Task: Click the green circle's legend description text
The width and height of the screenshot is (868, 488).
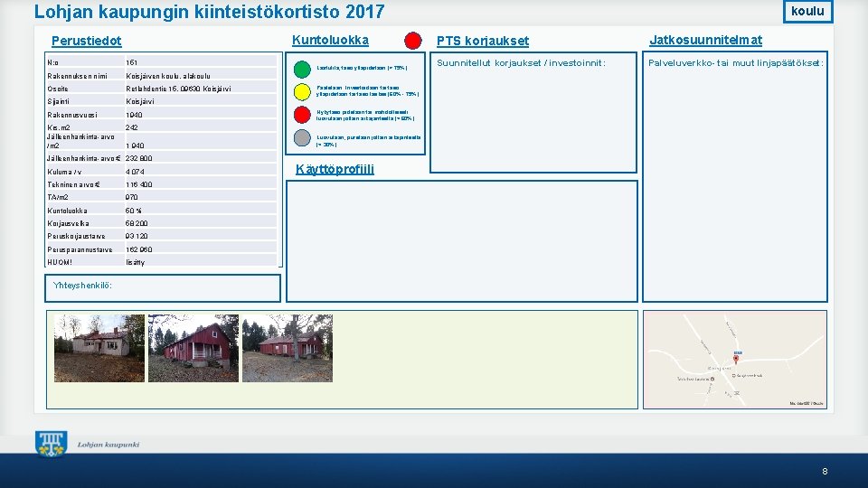Action: coord(362,68)
